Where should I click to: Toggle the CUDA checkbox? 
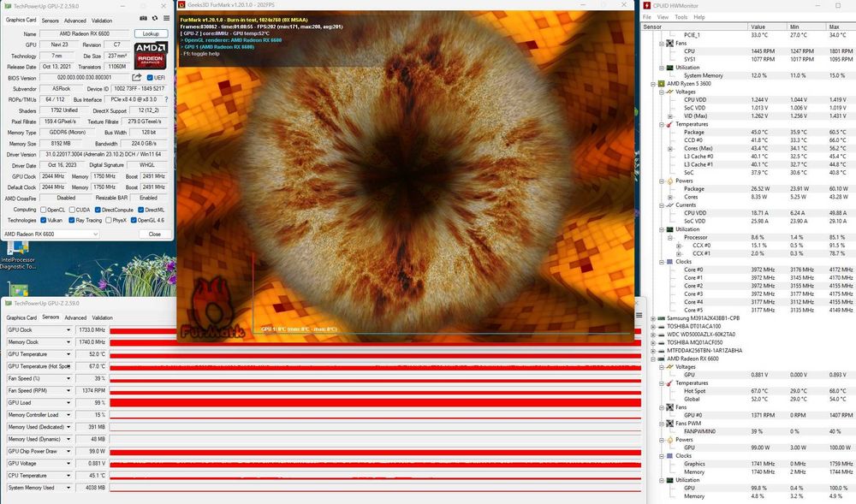click(72, 210)
